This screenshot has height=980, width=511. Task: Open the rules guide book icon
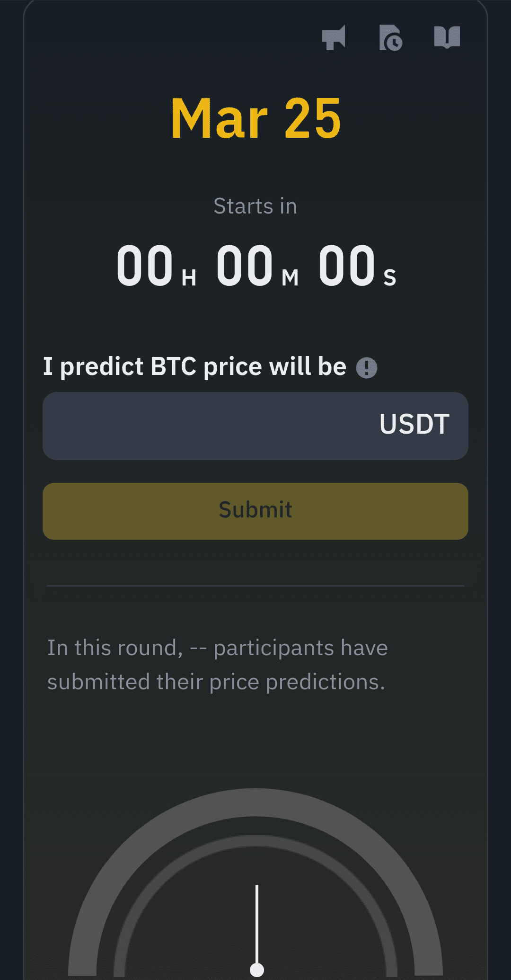(x=447, y=37)
